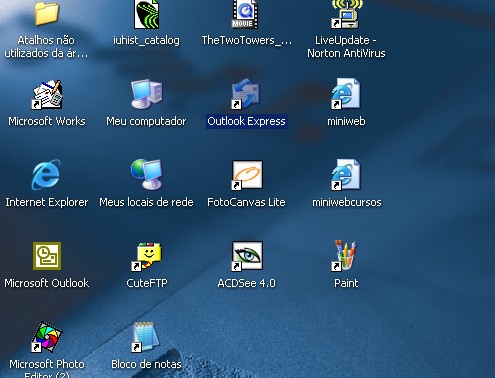
Task: Click the "Paint" label text
Action: pos(346,283)
